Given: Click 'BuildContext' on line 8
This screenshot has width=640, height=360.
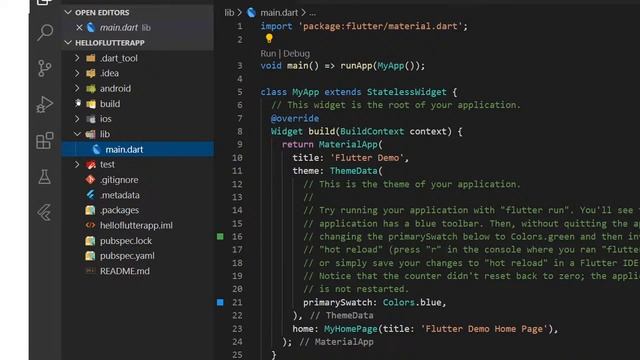Looking at the screenshot, I should coord(372,131).
